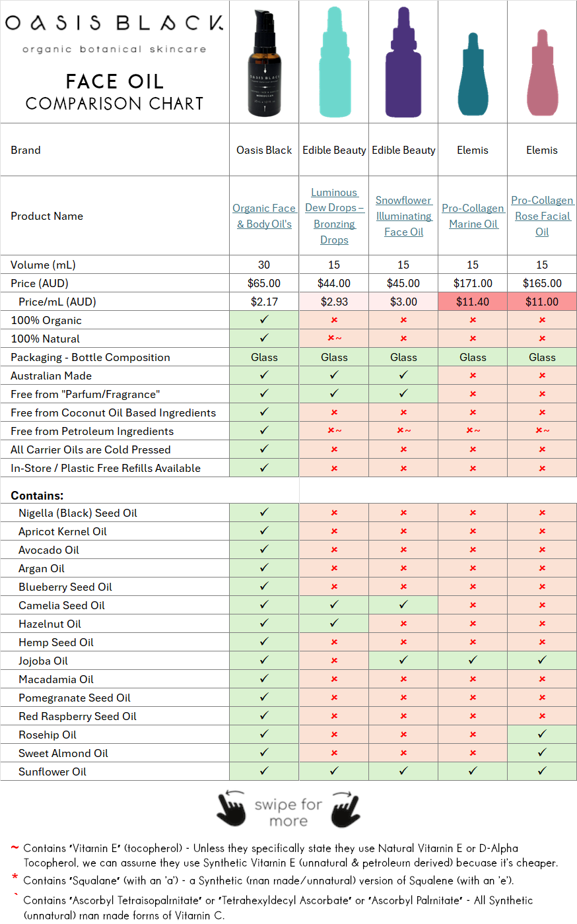Toggle the 100% Organic checkmark for Oasis Black

click(263, 319)
